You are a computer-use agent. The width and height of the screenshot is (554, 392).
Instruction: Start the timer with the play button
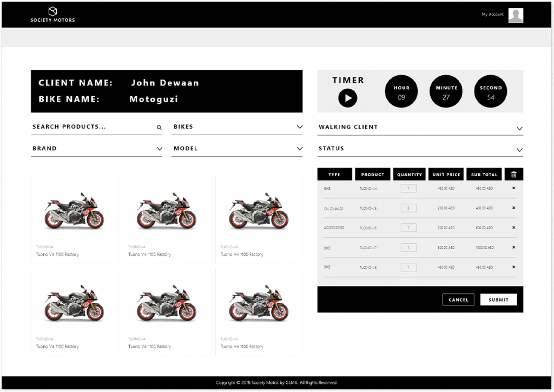[x=348, y=98]
